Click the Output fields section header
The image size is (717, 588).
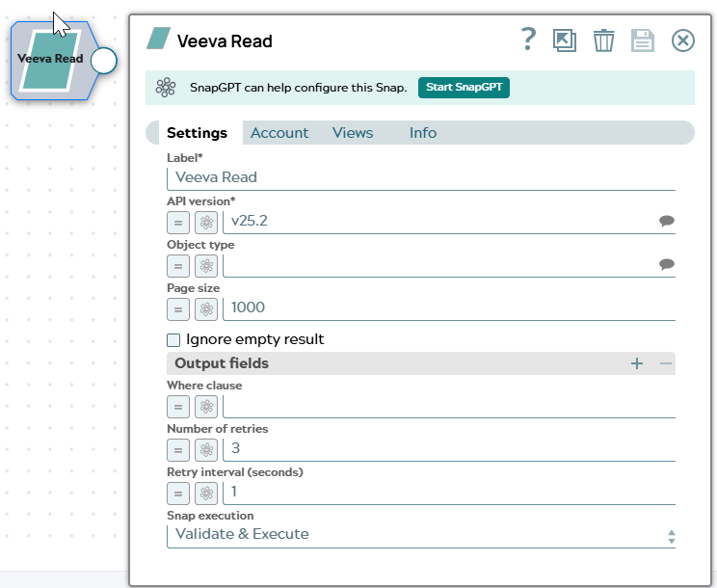[421, 363]
